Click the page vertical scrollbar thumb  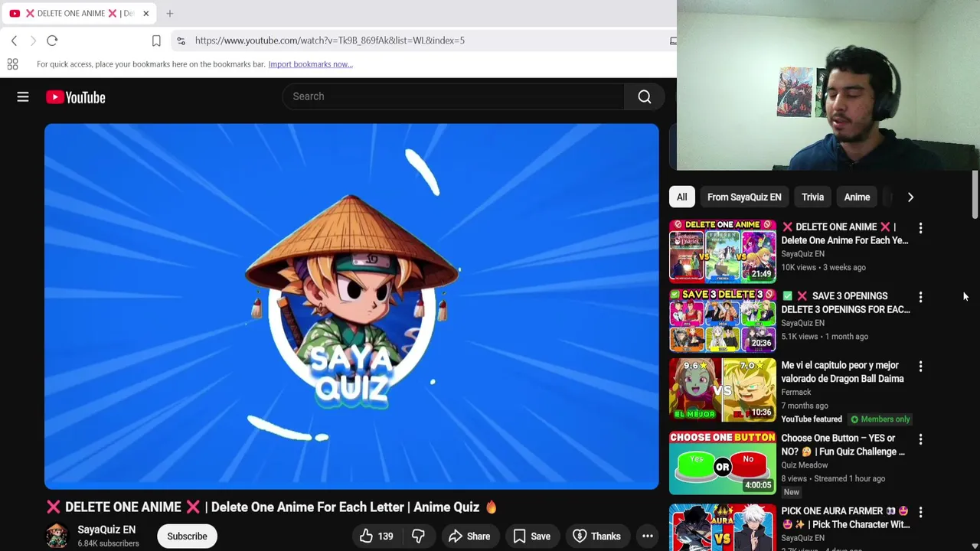[x=975, y=195]
